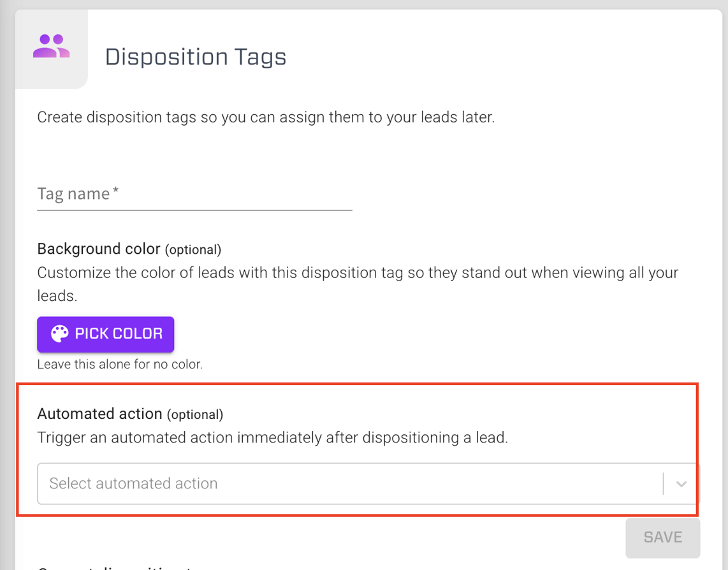Click inside the required Tag name field
This screenshot has height=570, width=728.
191,194
